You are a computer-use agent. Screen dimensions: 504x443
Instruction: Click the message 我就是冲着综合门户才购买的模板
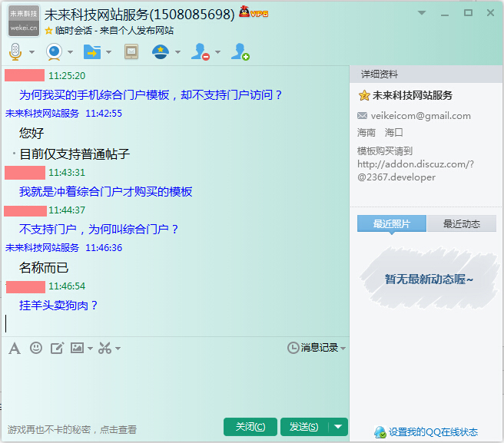[x=106, y=191]
